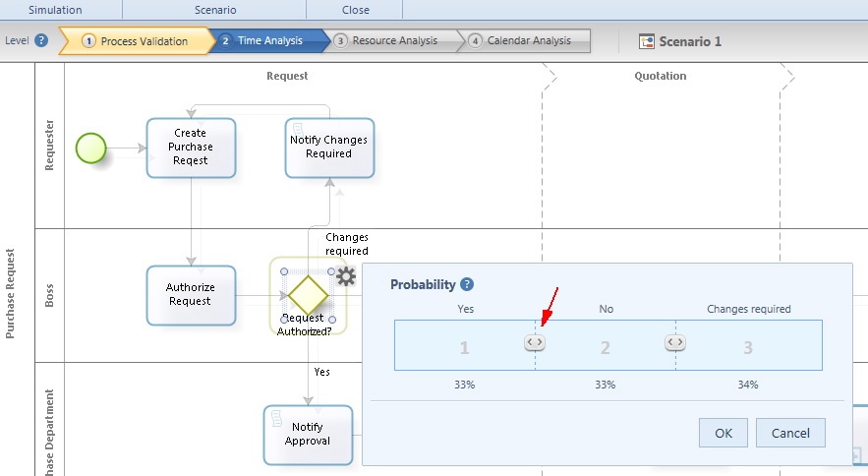This screenshot has height=476, width=868.
Task: Open gateway settings gear icon
Action: tap(346, 276)
